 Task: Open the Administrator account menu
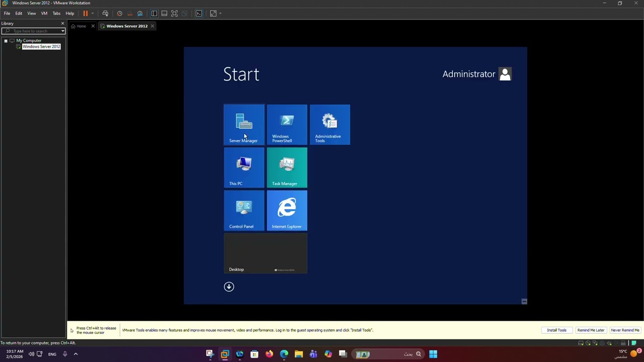(477, 74)
